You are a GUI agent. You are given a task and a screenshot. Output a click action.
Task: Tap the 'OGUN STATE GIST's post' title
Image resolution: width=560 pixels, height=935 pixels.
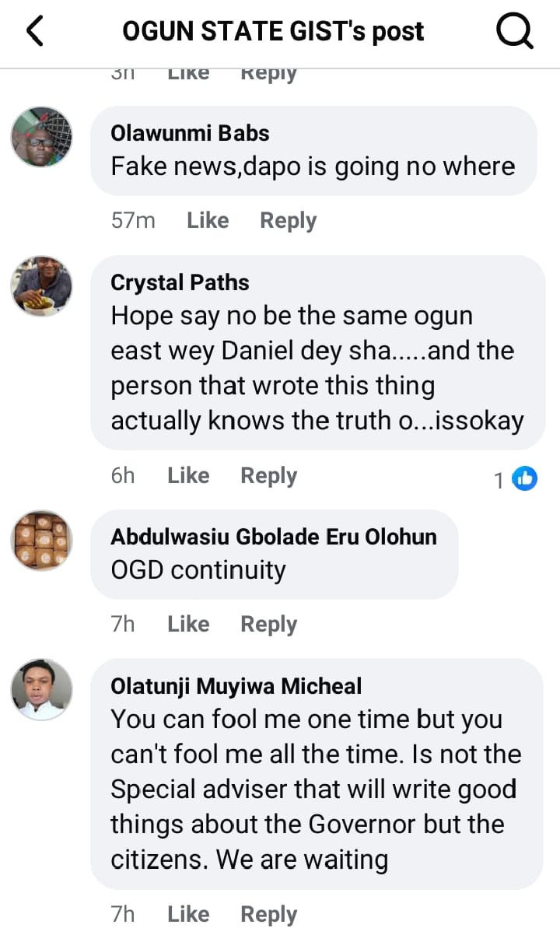pos(273,32)
